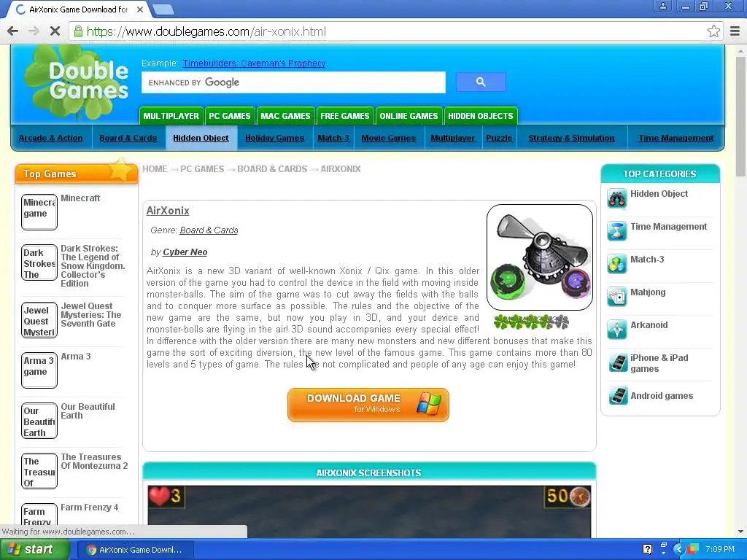The image size is (747, 560).
Task: Click the Chrome user profile icon
Action: point(662,7)
